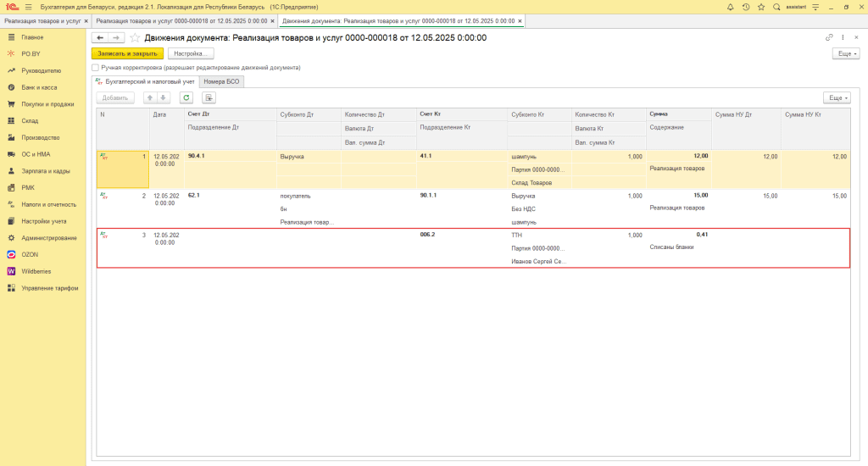
Task: Open notifications bell icon
Action: coord(730,7)
